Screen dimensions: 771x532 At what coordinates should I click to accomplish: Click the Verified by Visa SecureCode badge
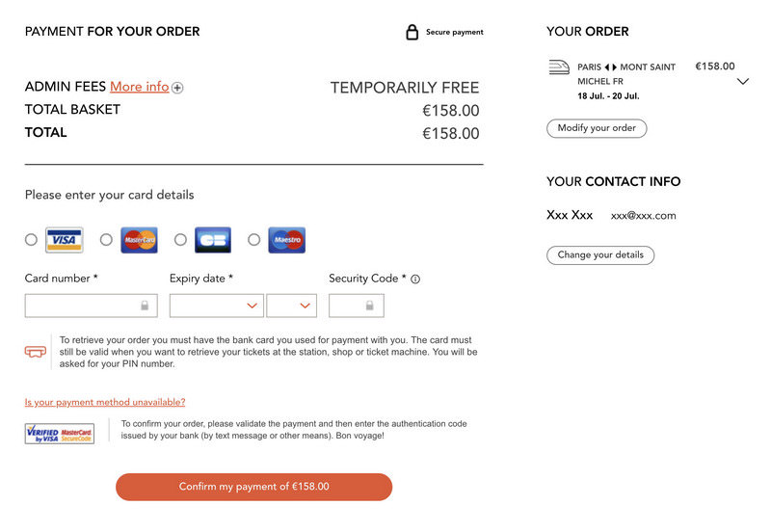(60, 434)
